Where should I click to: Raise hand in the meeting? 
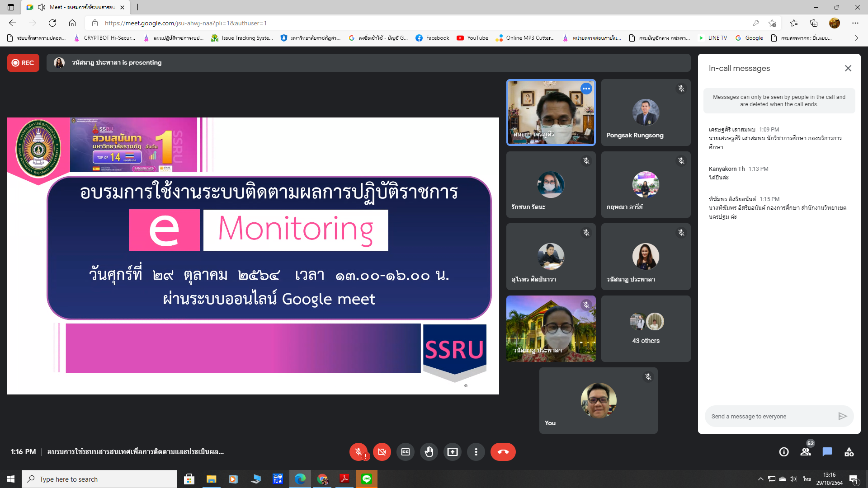429,452
